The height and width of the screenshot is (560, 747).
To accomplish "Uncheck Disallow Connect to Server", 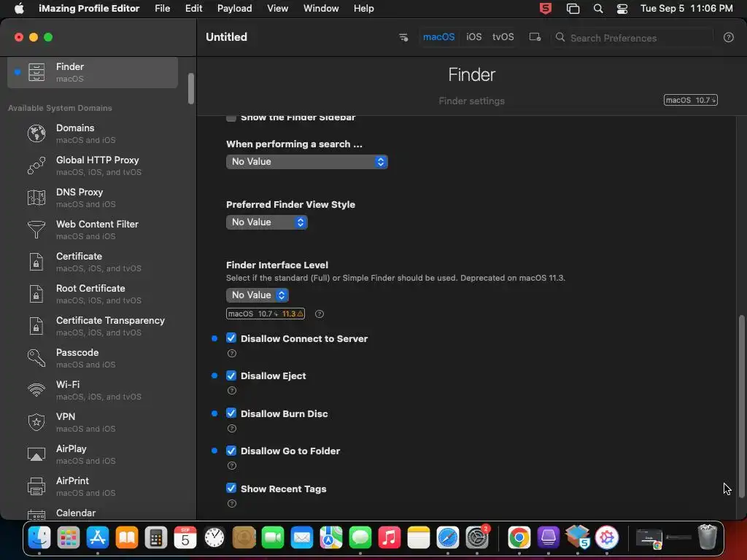I will coord(231,338).
